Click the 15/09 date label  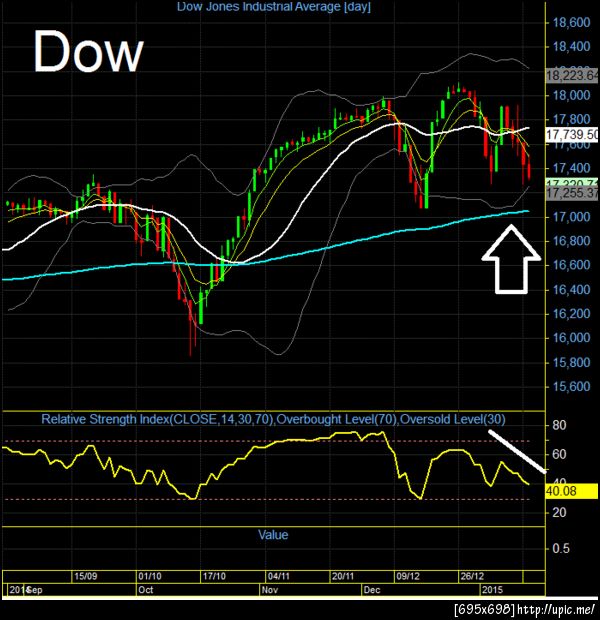86,576
